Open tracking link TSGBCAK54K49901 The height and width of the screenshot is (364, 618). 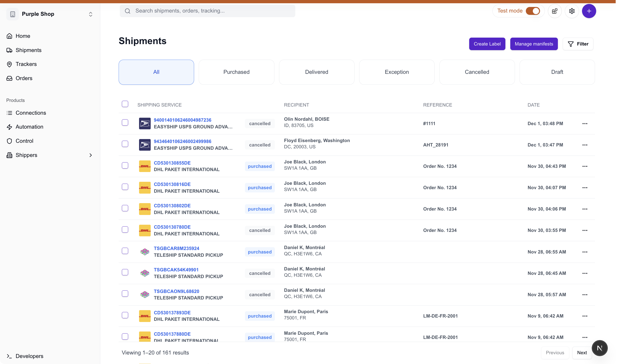(x=176, y=270)
